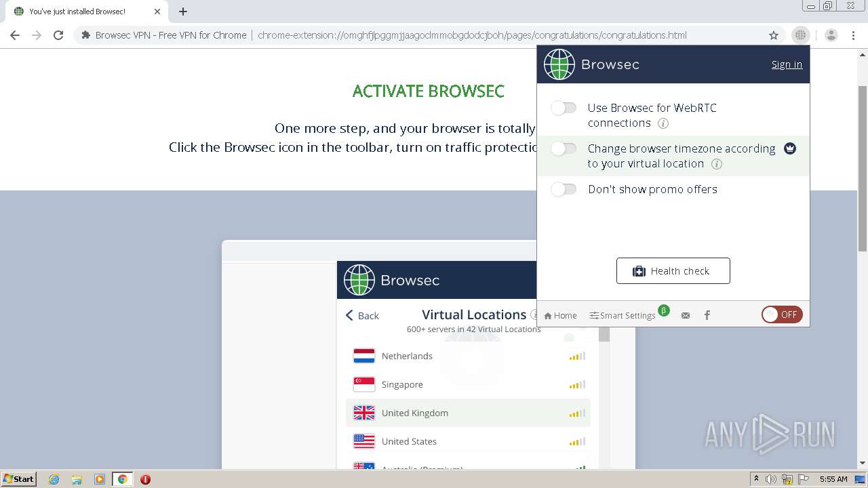Screen dimensions: 868x488
Task: Click the page vertical scrollbar thumb
Action: 863,168
